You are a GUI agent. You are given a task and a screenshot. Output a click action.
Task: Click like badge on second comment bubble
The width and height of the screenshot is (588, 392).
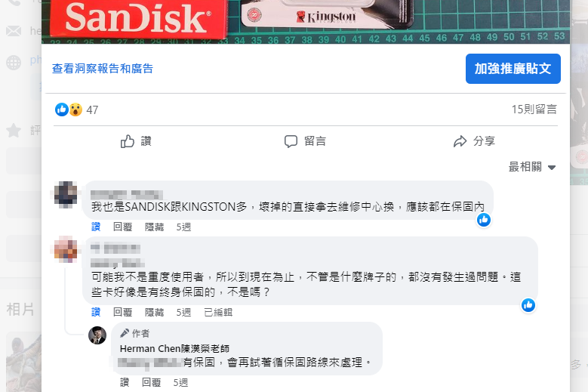pyautogui.click(x=528, y=305)
